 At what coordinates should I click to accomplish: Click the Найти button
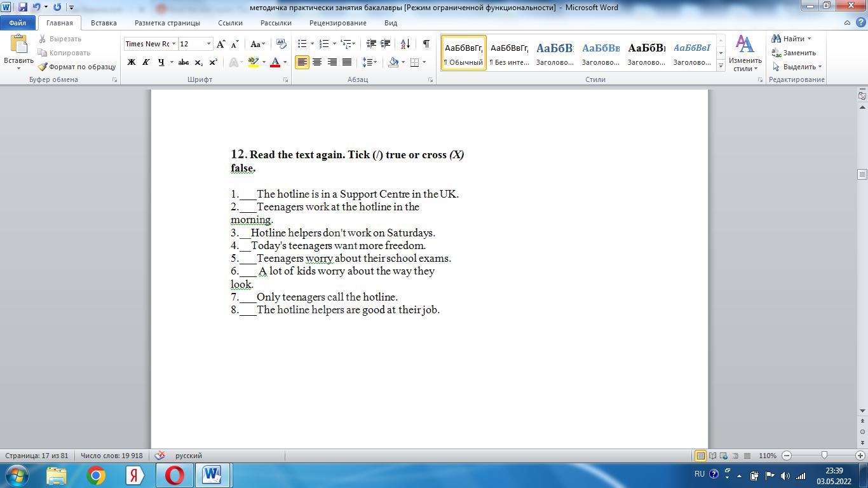point(791,39)
